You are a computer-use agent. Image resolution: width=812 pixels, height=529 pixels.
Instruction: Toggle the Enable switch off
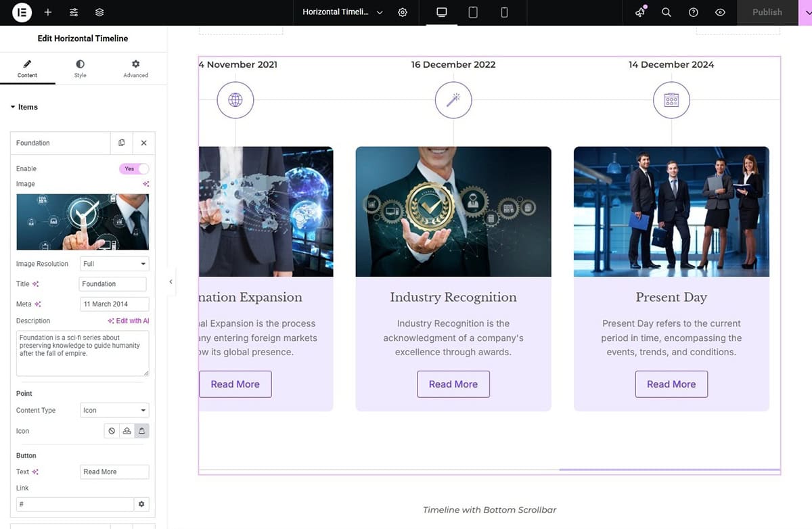coord(134,168)
